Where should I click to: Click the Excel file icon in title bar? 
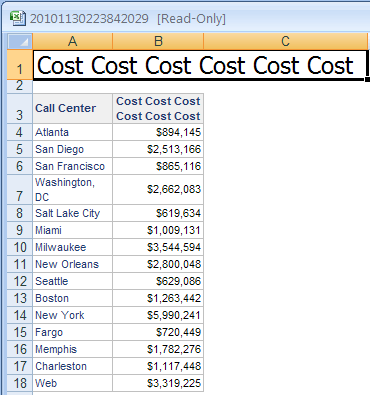tap(18, 18)
